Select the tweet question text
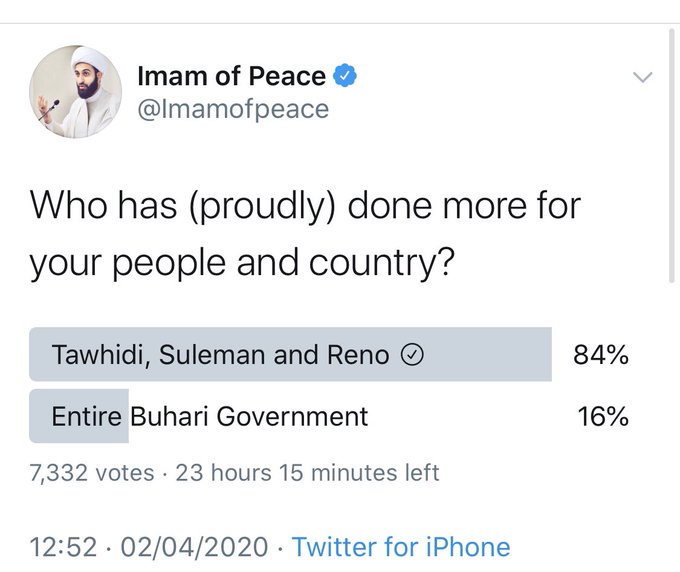 point(305,234)
